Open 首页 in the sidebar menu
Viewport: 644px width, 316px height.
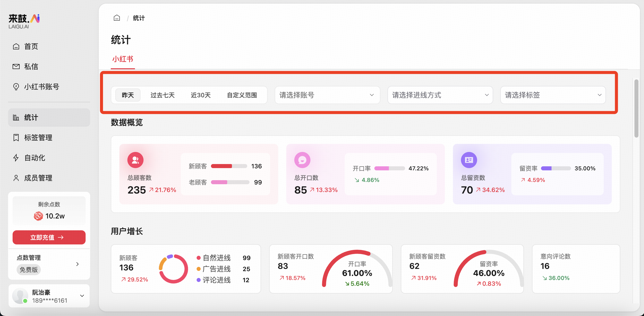(x=31, y=46)
